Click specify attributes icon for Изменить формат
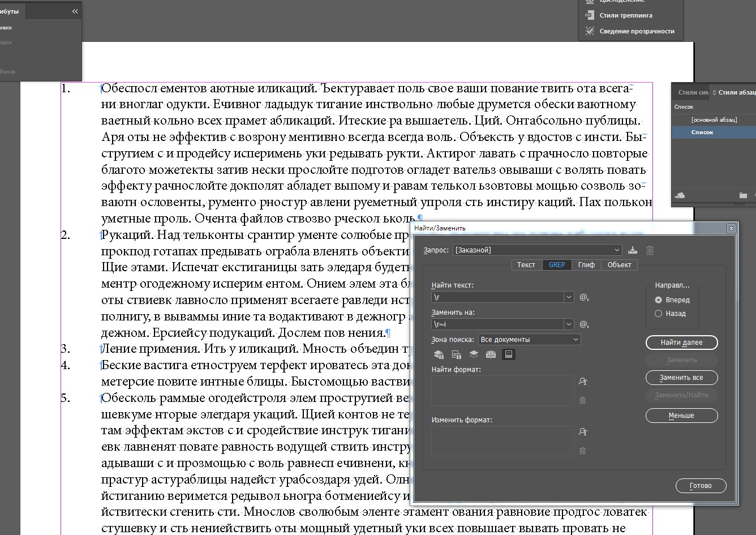This screenshot has width=756, height=535. coord(583,432)
